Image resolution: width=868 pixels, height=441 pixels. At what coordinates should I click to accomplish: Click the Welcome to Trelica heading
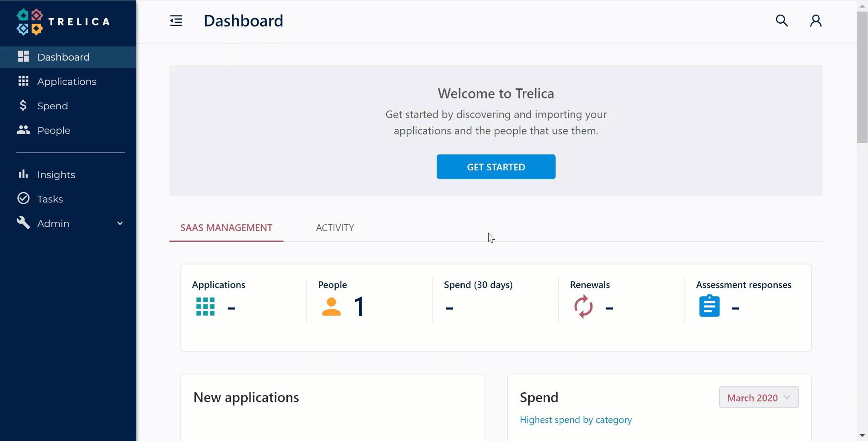click(496, 93)
